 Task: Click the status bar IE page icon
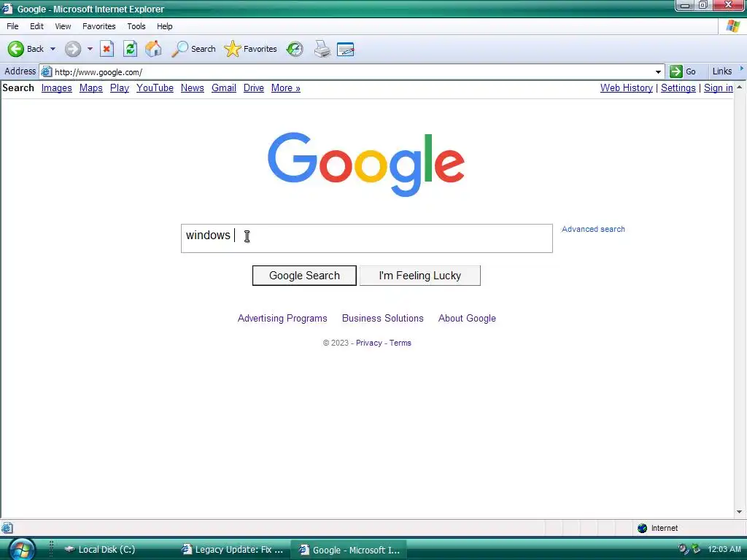tap(7, 528)
